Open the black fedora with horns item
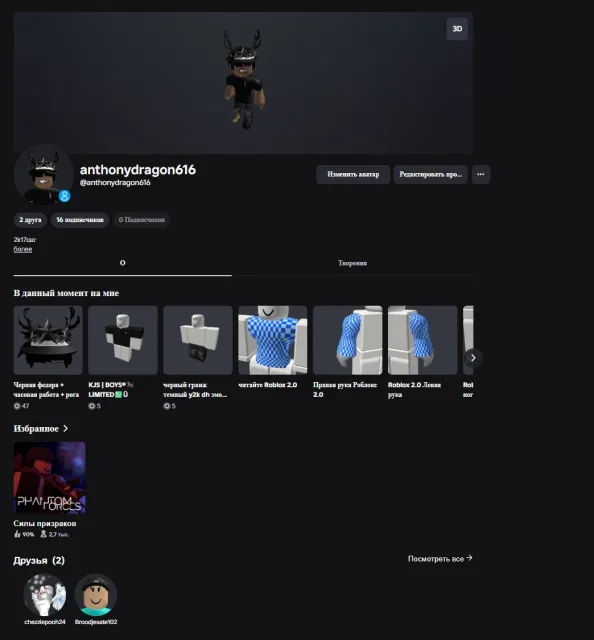 (x=48, y=340)
